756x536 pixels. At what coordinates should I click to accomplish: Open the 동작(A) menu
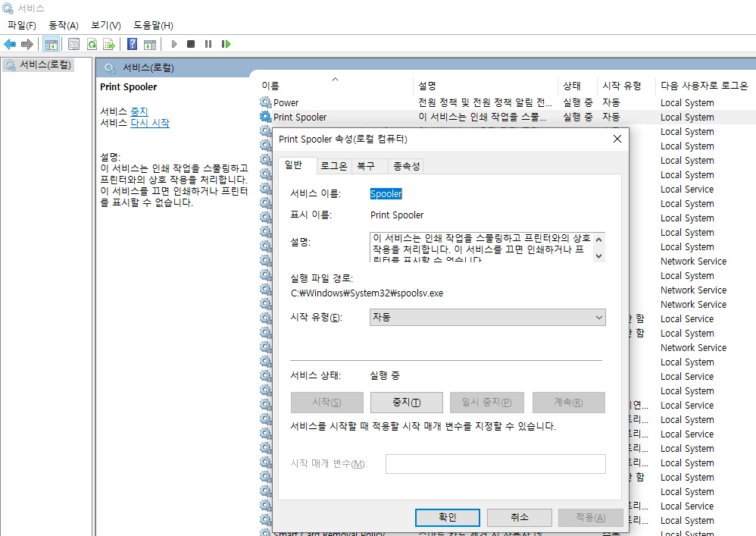point(63,25)
